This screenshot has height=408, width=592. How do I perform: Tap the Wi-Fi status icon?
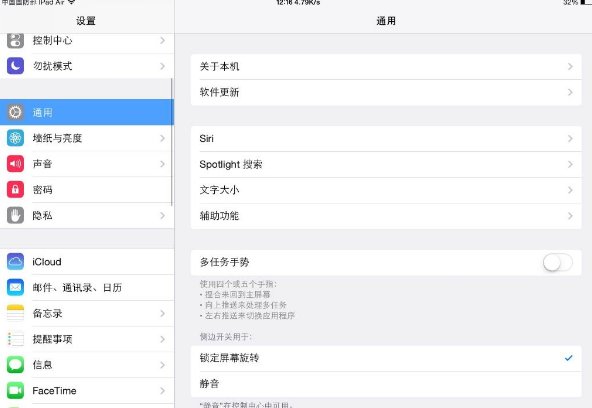coord(71,2)
